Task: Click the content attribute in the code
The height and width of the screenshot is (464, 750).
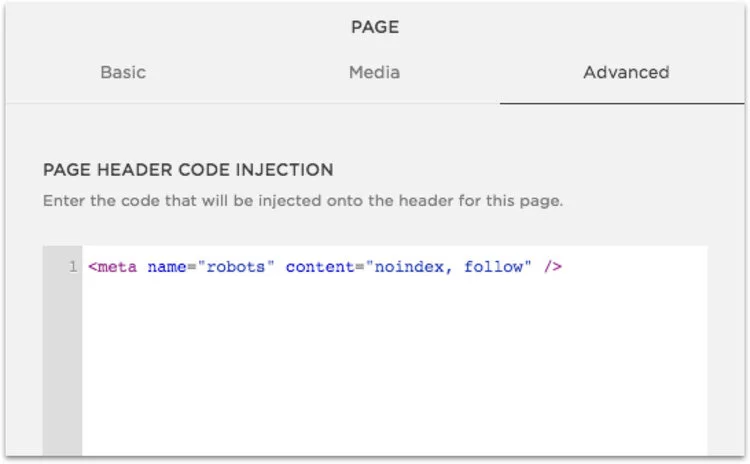Action: pos(316,268)
